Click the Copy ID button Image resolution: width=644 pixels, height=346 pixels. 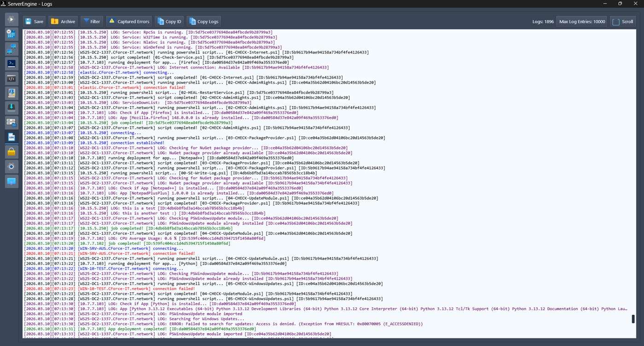coord(169,21)
